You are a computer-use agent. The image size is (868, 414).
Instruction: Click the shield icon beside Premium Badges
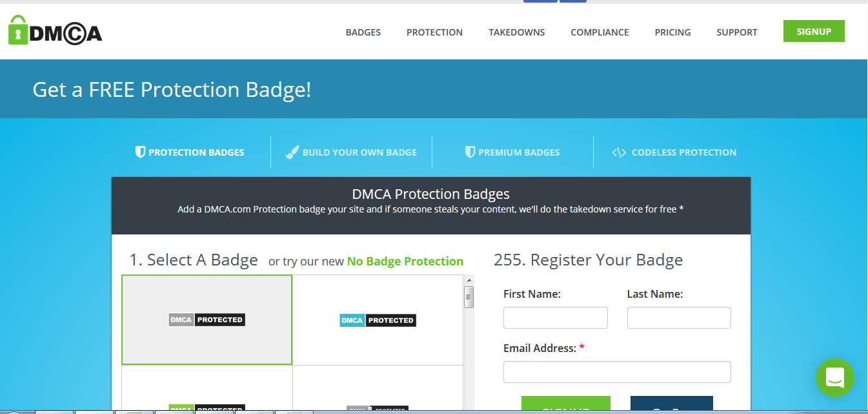(x=470, y=152)
